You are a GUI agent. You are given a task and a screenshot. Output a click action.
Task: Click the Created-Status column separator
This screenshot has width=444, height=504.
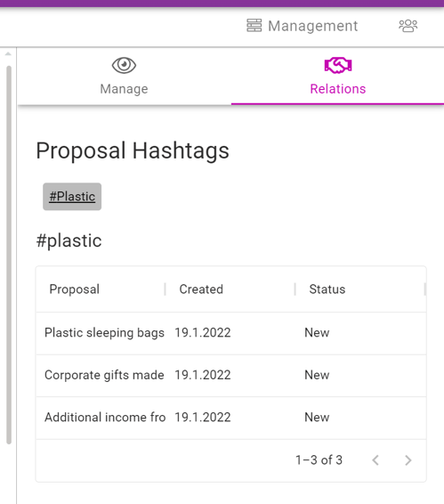click(295, 289)
